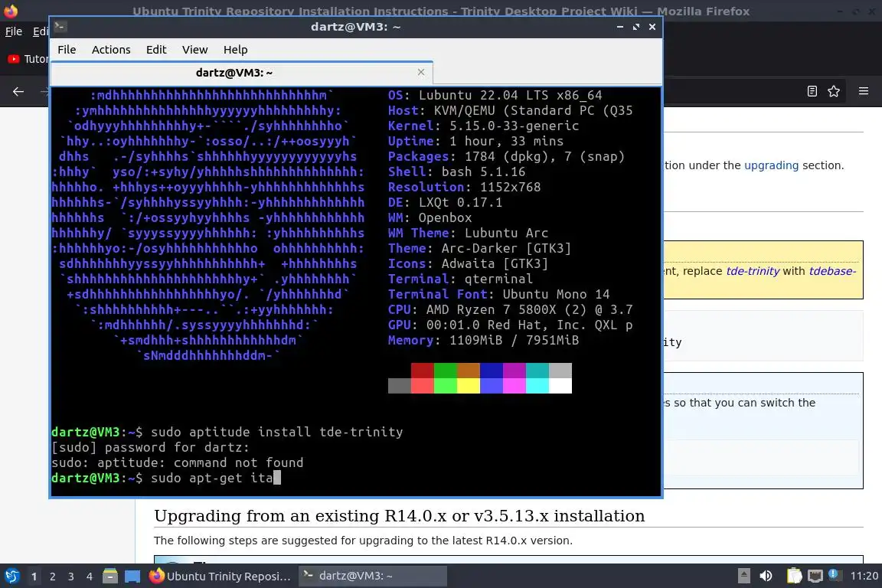Click the 'Upgrading from an existing R14.0.x' heading
Image resolution: width=882 pixels, height=588 pixels.
[x=400, y=515]
